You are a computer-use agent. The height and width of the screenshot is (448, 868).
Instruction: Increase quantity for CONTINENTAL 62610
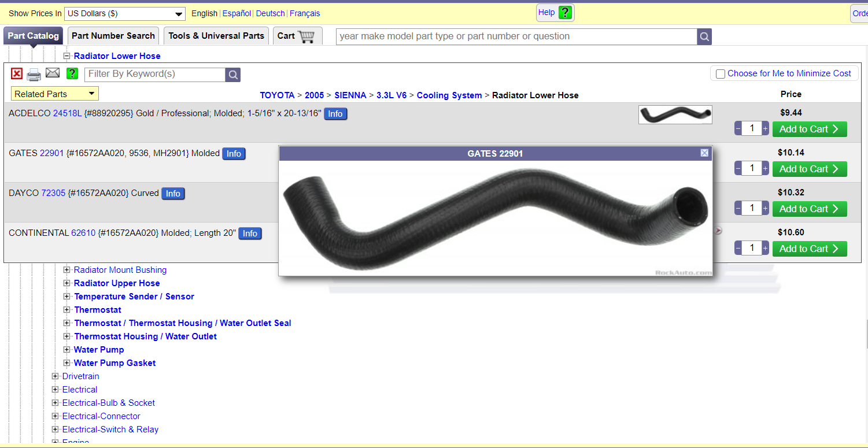[x=765, y=249]
